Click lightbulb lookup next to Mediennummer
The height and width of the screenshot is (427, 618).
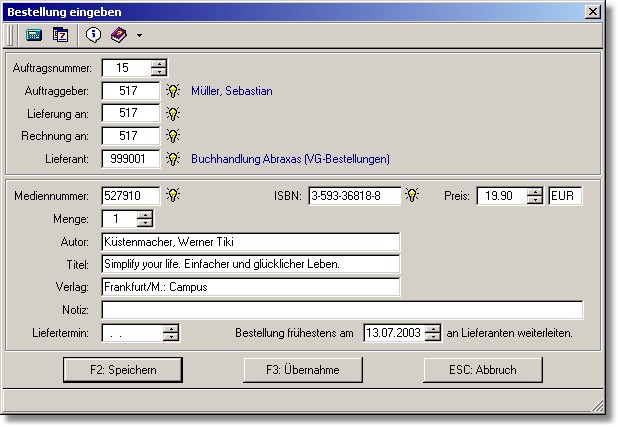pyautogui.click(x=173, y=196)
